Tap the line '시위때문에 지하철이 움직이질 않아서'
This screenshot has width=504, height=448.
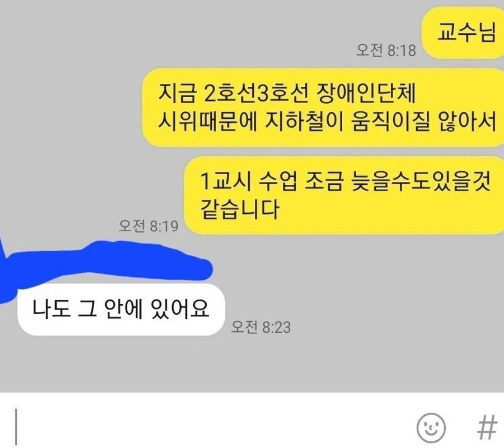pos(327,123)
